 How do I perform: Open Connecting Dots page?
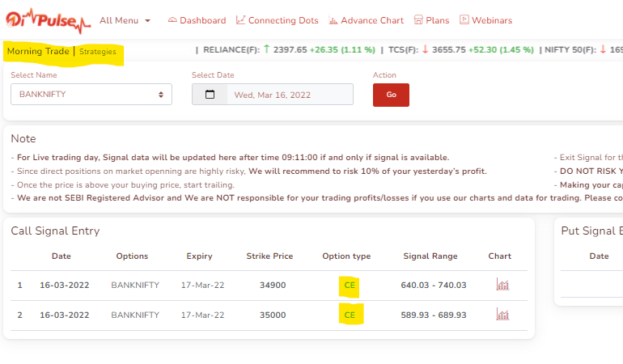[278, 20]
